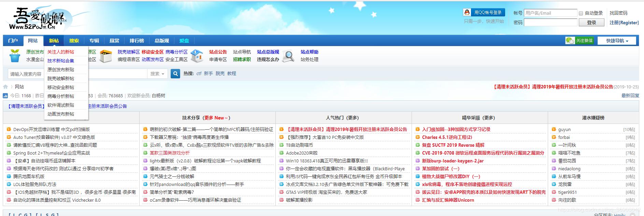Image resolution: width=644 pixels, height=216 pixels.
Task: Click icon before forbai user entry
Action: tap(554, 137)
